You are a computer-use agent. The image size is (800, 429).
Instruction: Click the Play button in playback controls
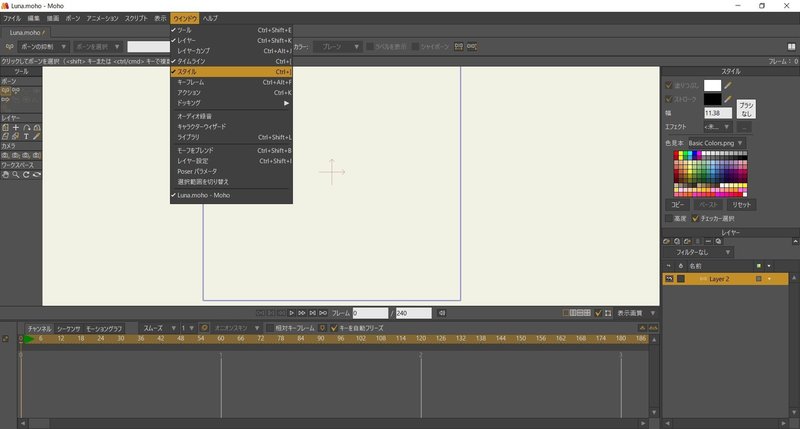tap(291, 313)
